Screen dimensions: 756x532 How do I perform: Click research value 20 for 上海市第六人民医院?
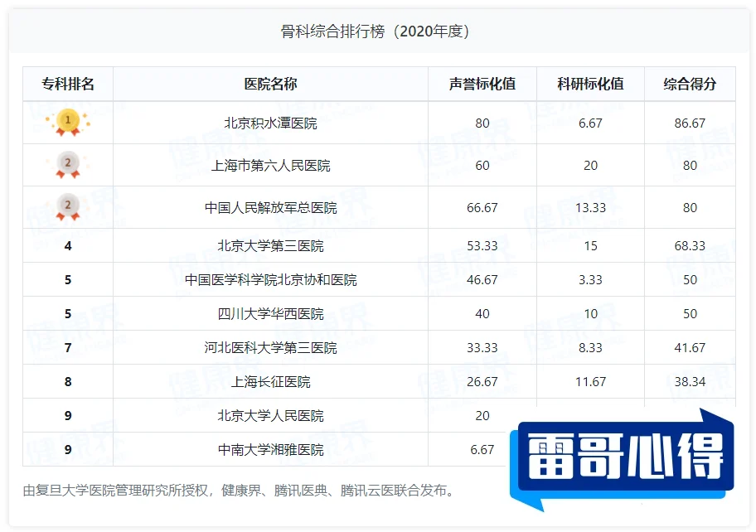590,166
